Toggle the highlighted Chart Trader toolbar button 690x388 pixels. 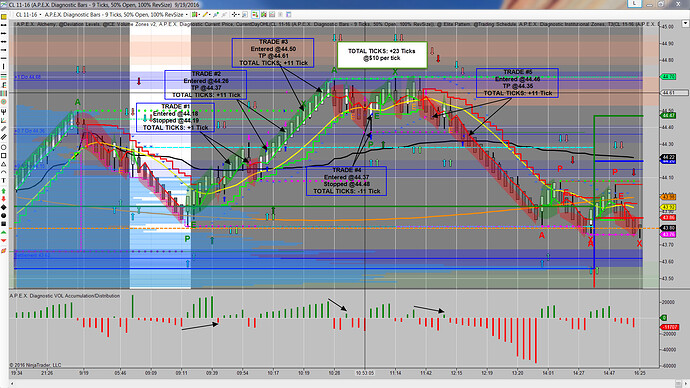point(255,15)
